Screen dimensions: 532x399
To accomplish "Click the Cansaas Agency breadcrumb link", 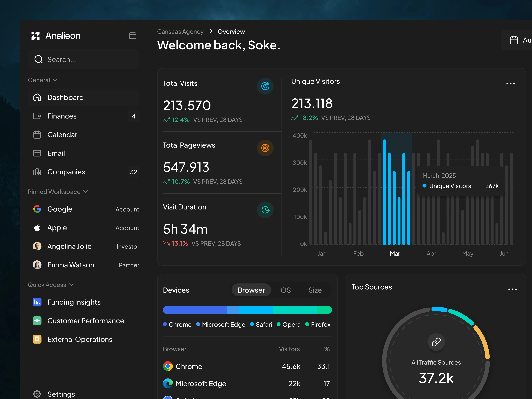I will click(x=180, y=32).
